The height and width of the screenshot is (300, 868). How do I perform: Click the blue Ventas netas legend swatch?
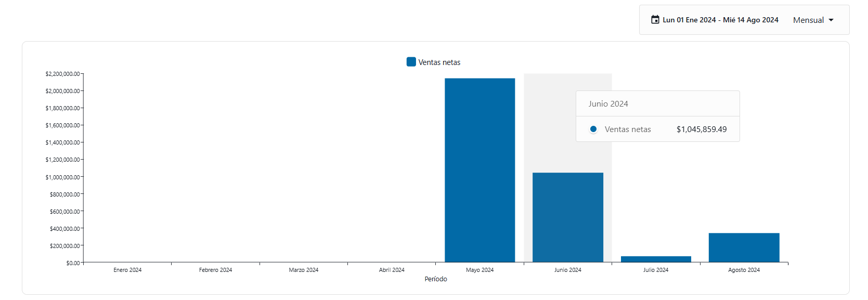pyautogui.click(x=411, y=62)
